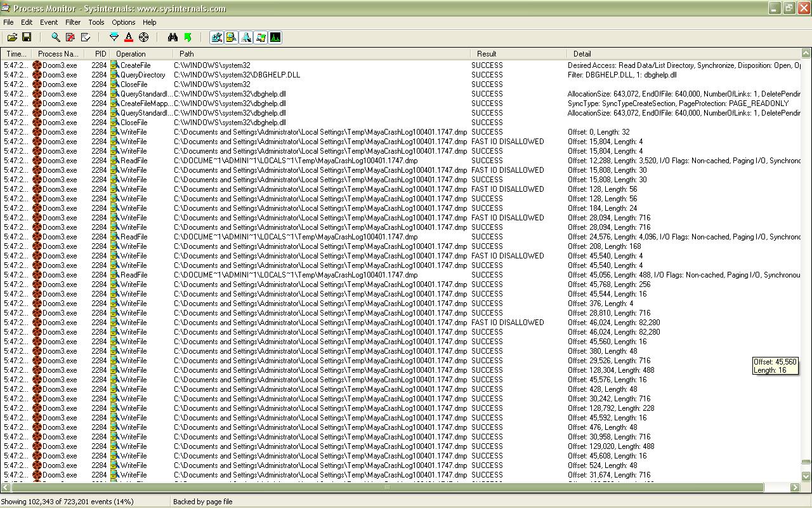This screenshot has width=812, height=508.
Task: Click the Time column header
Action: click(x=16, y=54)
